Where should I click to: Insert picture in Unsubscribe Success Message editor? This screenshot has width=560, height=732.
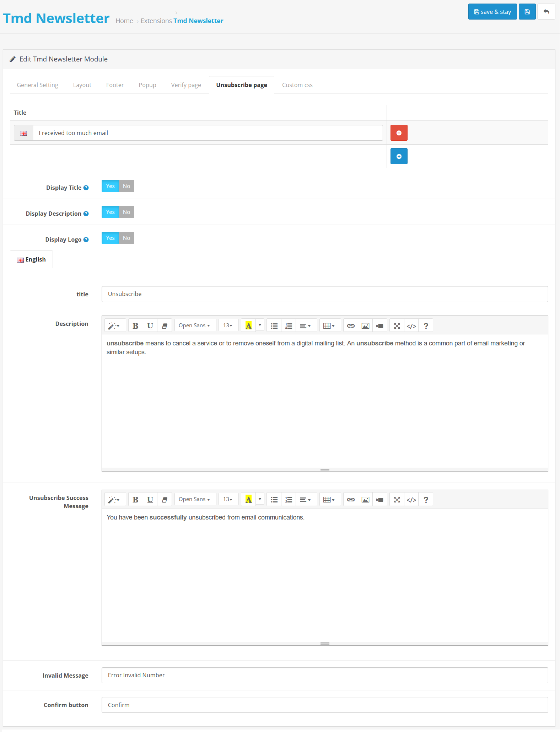[x=365, y=500]
